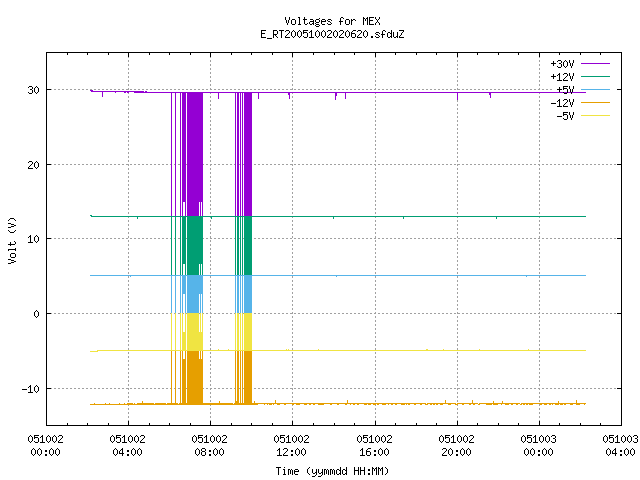The height and width of the screenshot is (480, 640).
Task: Click the '+30V' legend label
Action: click(562, 64)
